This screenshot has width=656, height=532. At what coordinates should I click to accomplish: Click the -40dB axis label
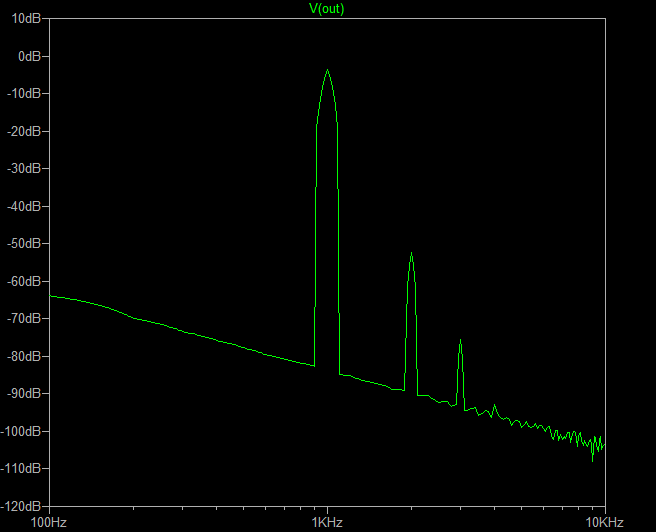point(24,206)
